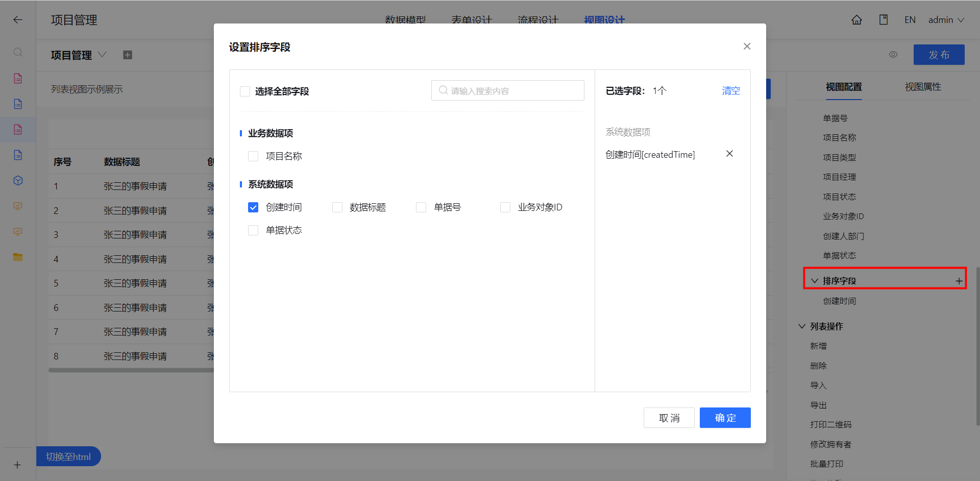Open the bookmark docs icon beside EN
The height and width of the screenshot is (481, 980).
click(x=884, y=20)
